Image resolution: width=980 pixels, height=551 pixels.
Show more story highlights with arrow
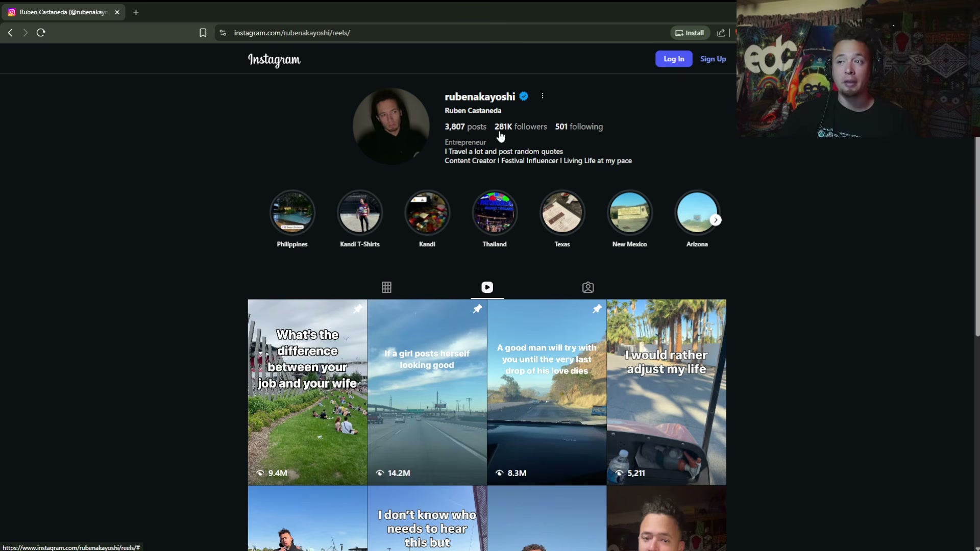tap(716, 220)
